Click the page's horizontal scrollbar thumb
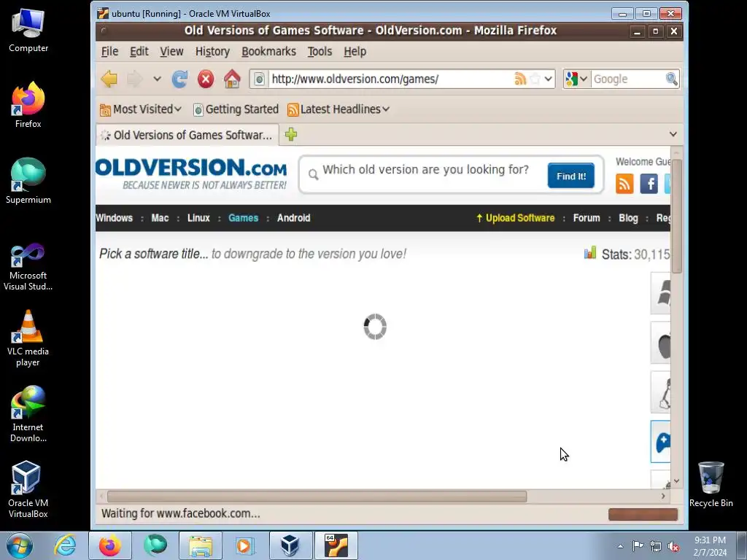Image resolution: width=747 pixels, height=560 pixels. click(317, 497)
